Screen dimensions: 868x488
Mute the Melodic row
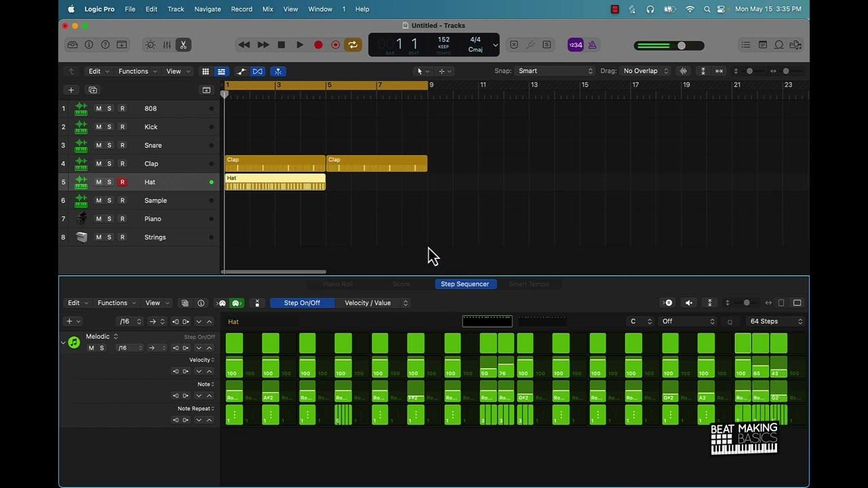[91, 348]
